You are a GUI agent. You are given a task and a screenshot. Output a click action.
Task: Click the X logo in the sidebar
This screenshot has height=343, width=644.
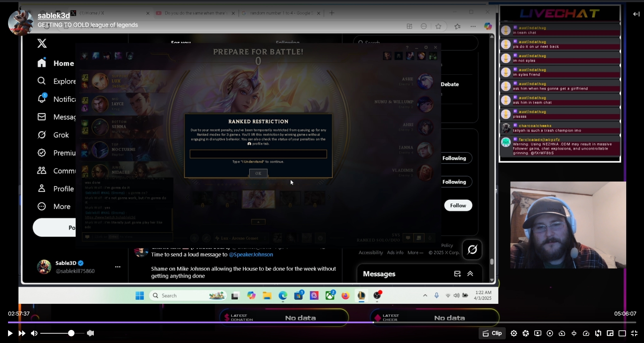coord(42,43)
